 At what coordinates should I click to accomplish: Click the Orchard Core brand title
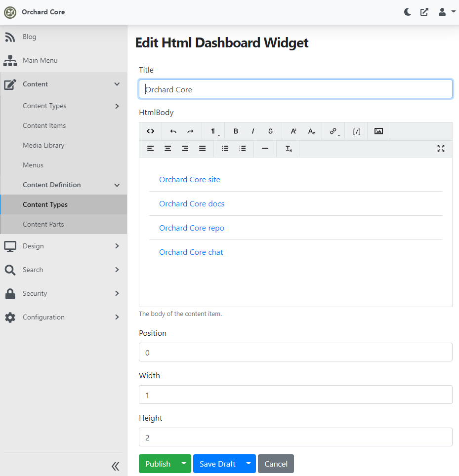(43, 12)
